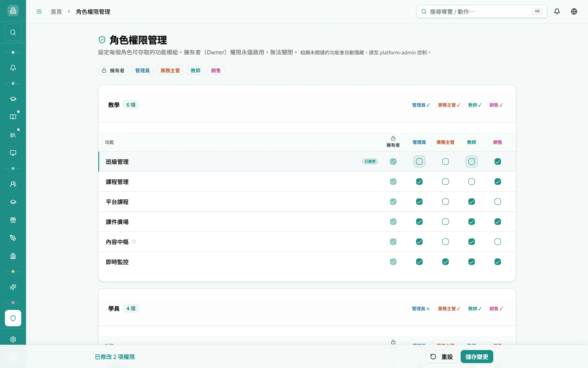Uncheck 課程管理 for 管理員
Screen dimensions: 588x368
(x=419, y=182)
